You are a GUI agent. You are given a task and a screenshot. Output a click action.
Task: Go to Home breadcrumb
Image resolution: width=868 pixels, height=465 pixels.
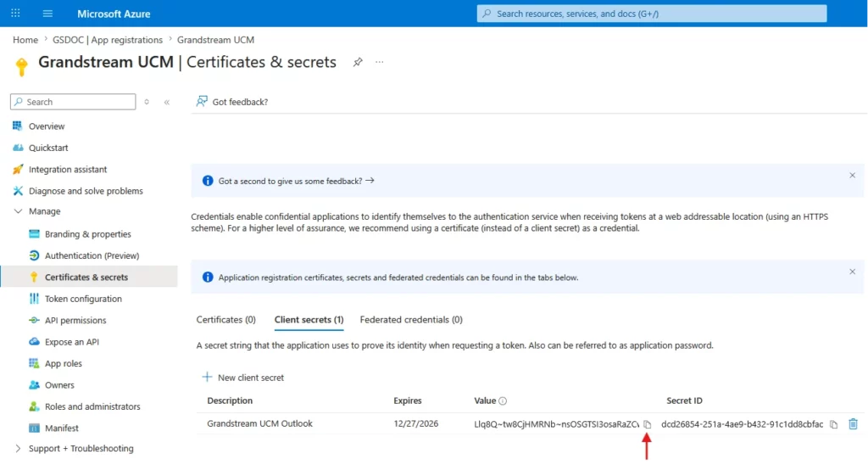[25, 40]
